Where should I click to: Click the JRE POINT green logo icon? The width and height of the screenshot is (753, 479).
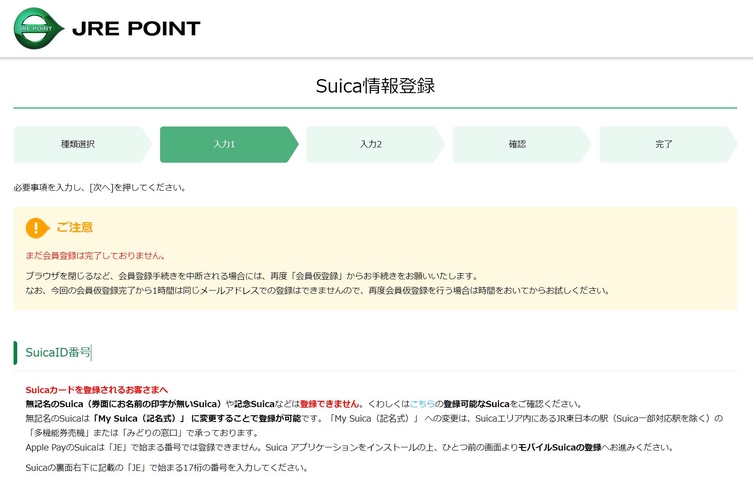pos(38,28)
